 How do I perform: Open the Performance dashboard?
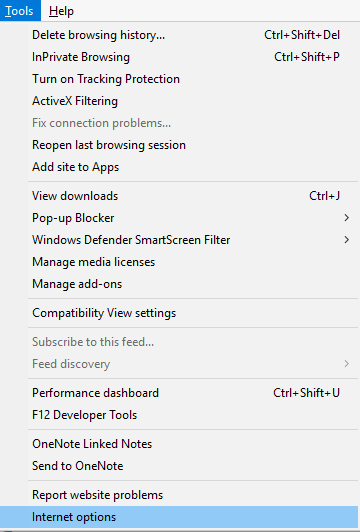click(193, 393)
